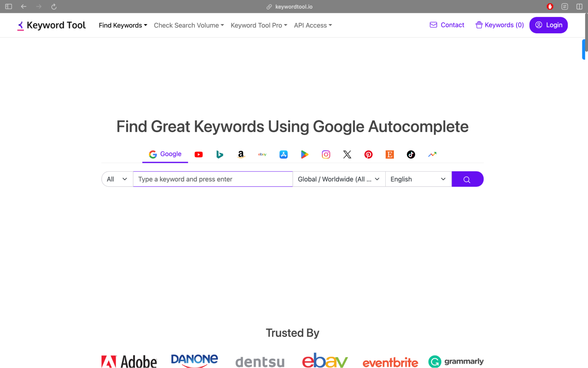Switch to the Bing keyword tab

click(220, 154)
